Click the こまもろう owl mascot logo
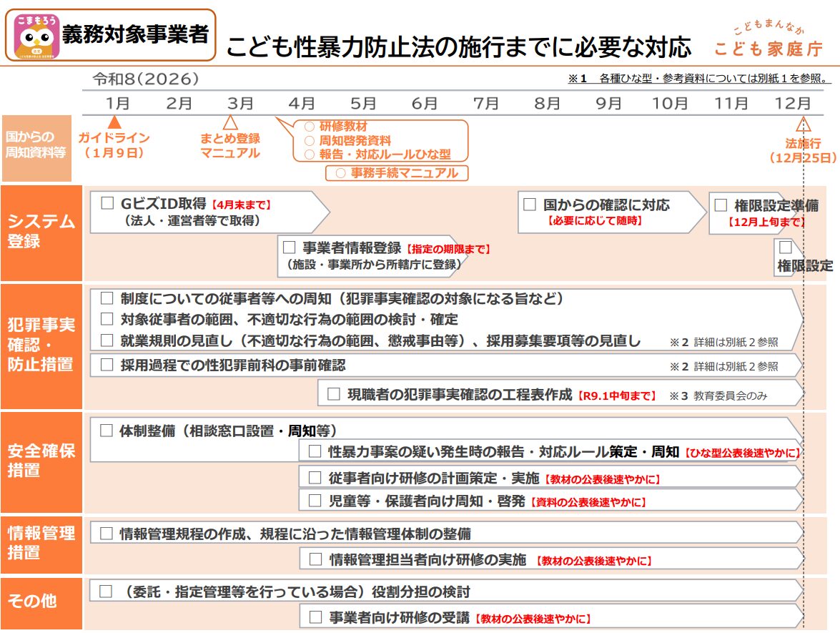Viewport: 840px width, 633px height. click(x=36, y=36)
